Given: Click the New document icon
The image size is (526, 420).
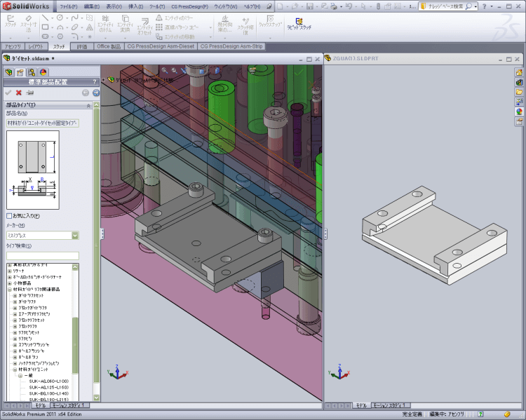Looking at the screenshot, I should pyautogui.click(x=280, y=6).
